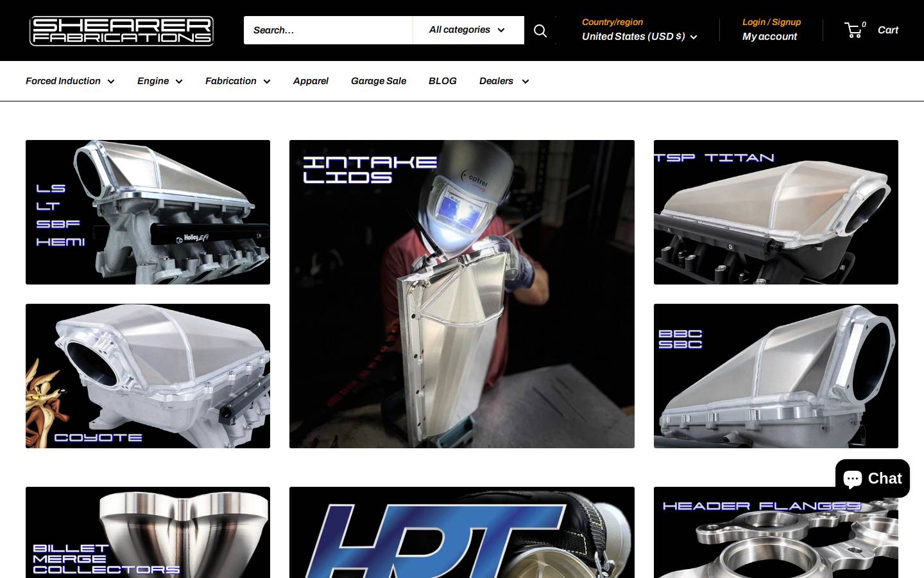Image resolution: width=924 pixels, height=578 pixels.
Task: Expand the Dealers menu
Action: point(504,81)
